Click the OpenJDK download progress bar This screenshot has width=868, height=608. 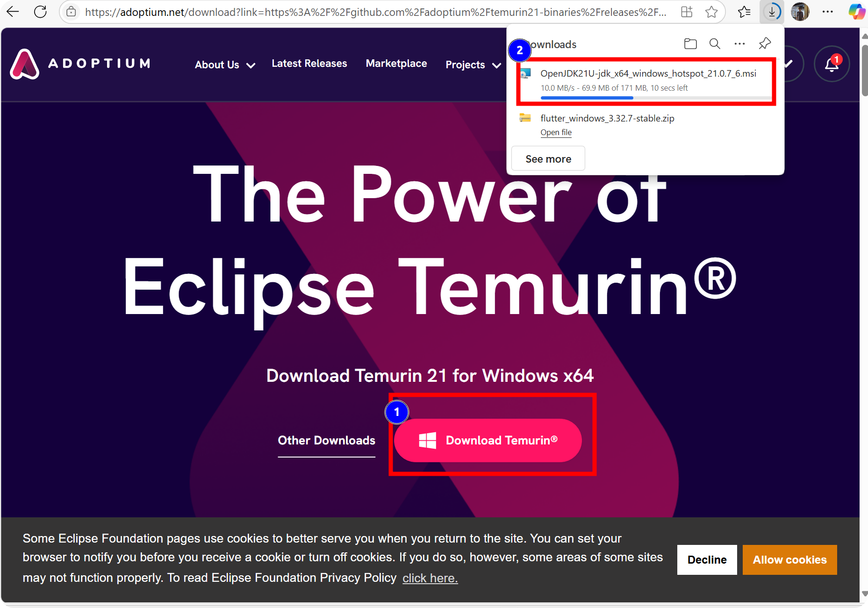click(656, 98)
